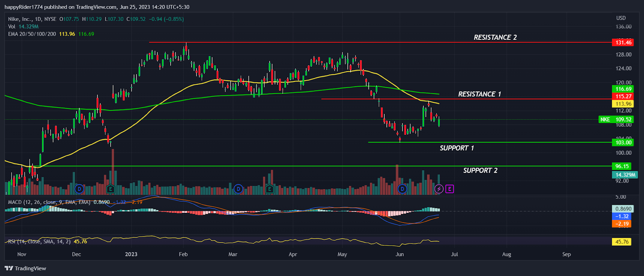Screen dimensions: 644x276
Task: Select the green 116.69 EMA price label
Action: (x=623, y=89)
